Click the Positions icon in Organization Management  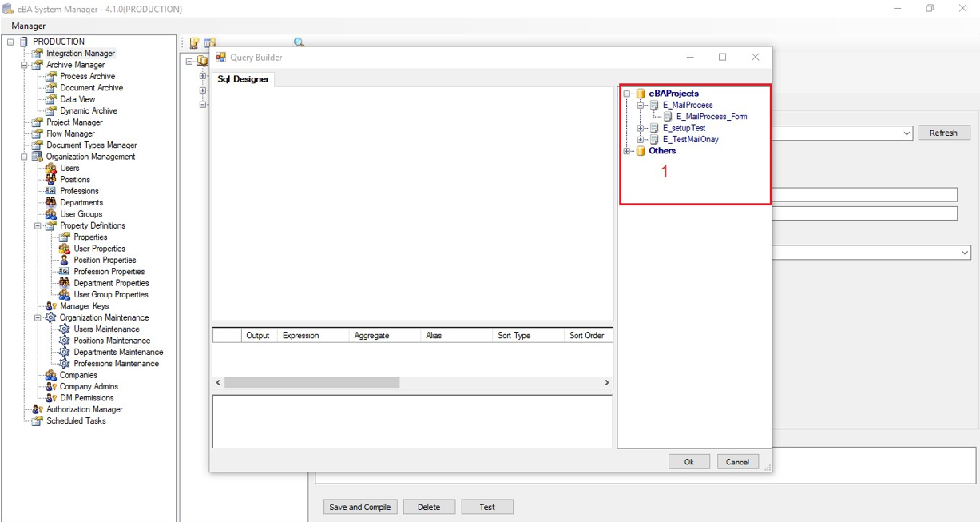pos(50,180)
